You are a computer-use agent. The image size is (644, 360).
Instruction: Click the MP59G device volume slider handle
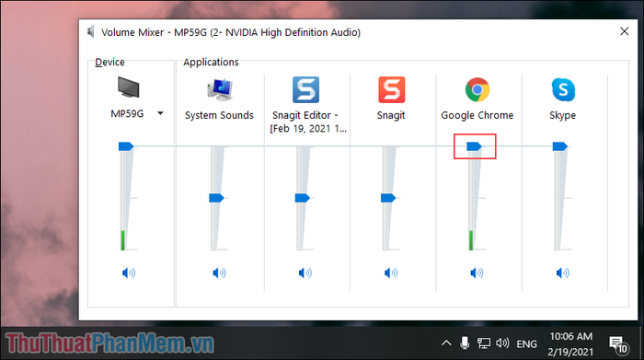coord(126,146)
